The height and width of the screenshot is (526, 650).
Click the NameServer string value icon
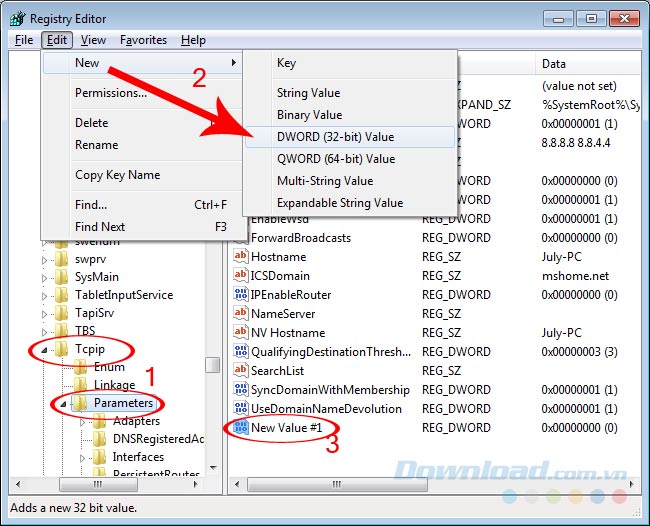click(x=240, y=313)
